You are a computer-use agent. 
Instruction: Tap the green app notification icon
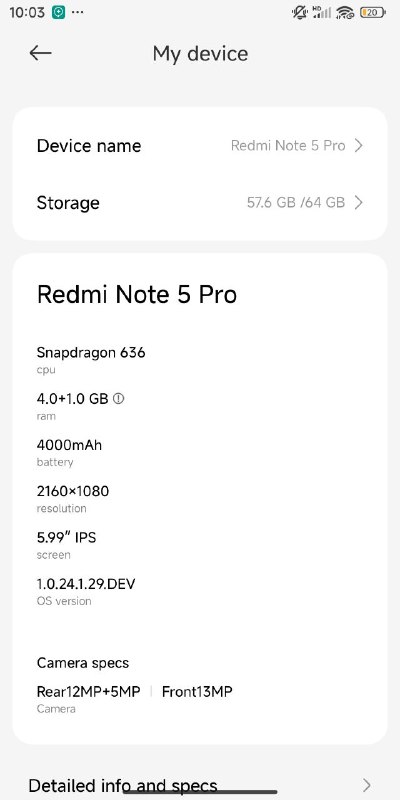point(58,12)
